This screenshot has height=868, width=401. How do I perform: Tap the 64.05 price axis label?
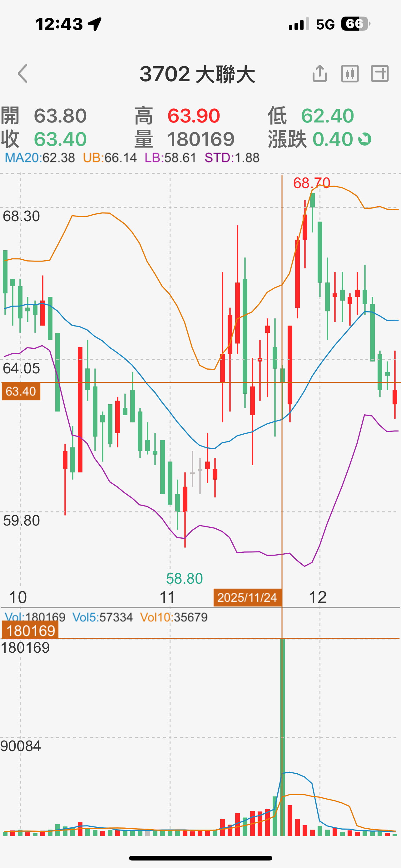(x=21, y=368)
